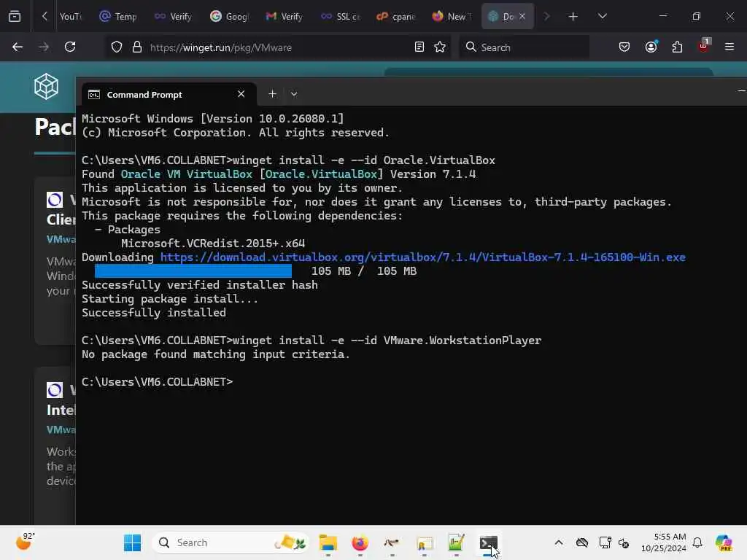
Task: Open tracking protection shield icon
Action: [117, 47]
